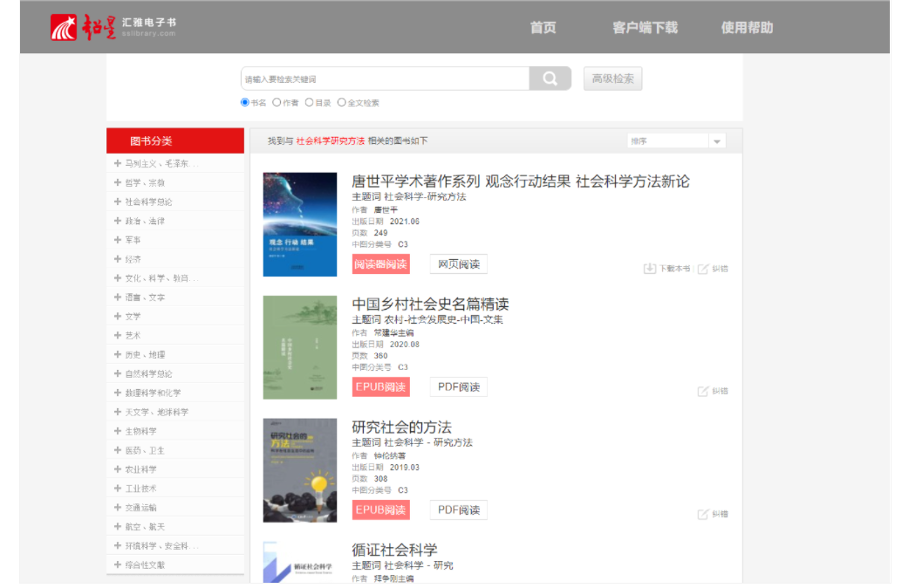Click the red keyword 社会科学研究方法
Screen dimensions: 902x588
click(331, 141)
